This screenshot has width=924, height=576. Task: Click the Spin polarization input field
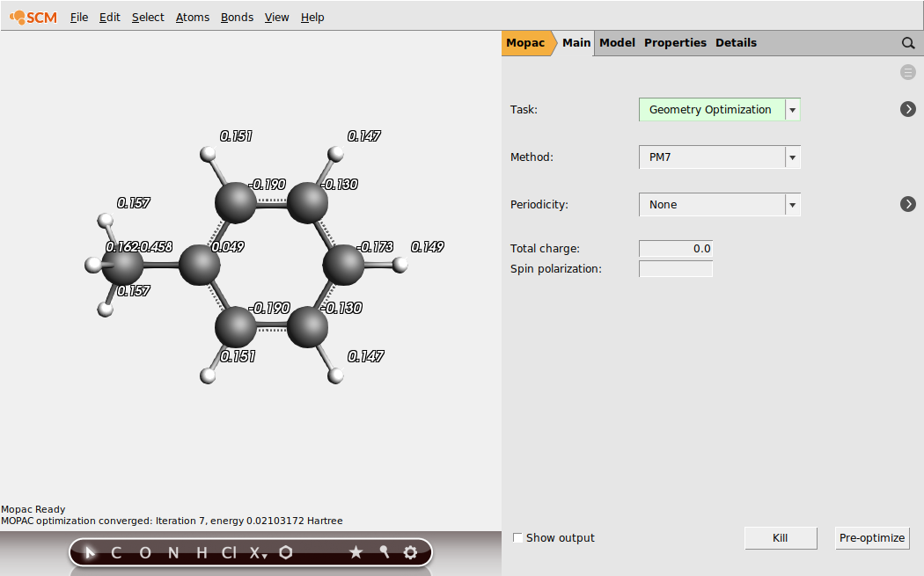click(676, 268)
